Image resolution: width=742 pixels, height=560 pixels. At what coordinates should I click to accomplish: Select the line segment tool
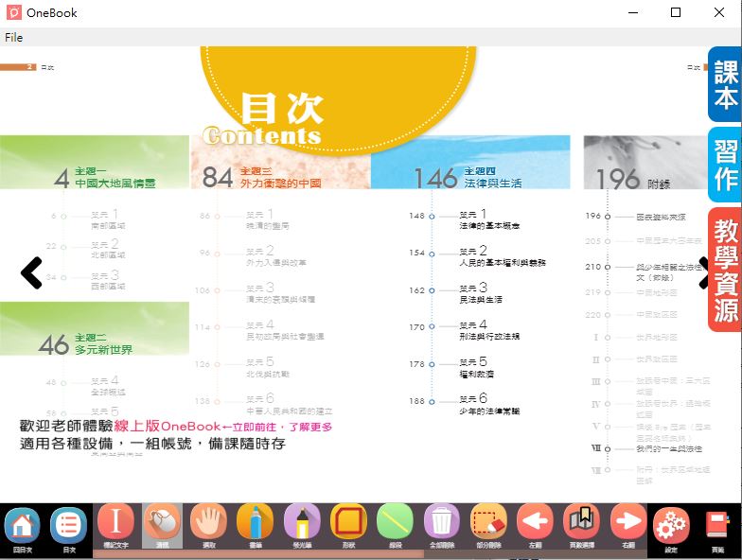tap(395, 523)
